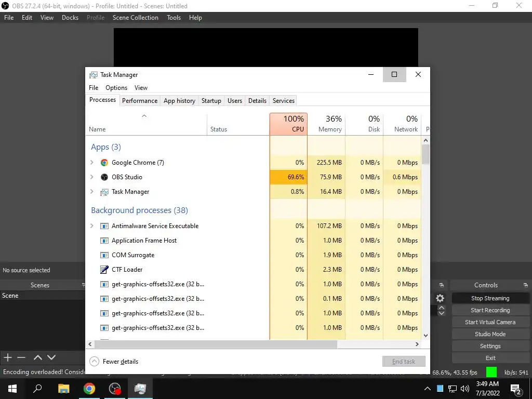This screenshot has height=399, width=532.
Task: Expand Antimalware Service Executable group
Action: [91, 226]
